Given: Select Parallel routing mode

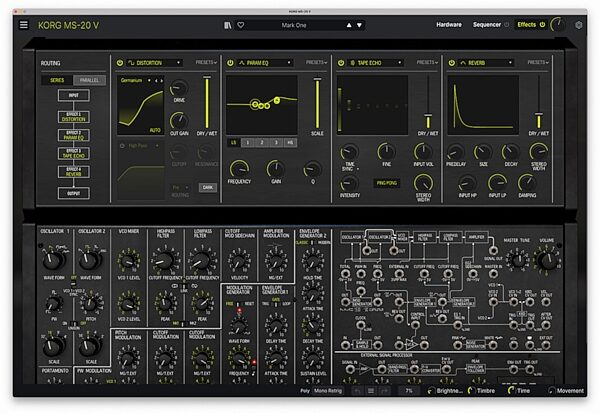Looking at the screenshot, I should tap(89, 80).
